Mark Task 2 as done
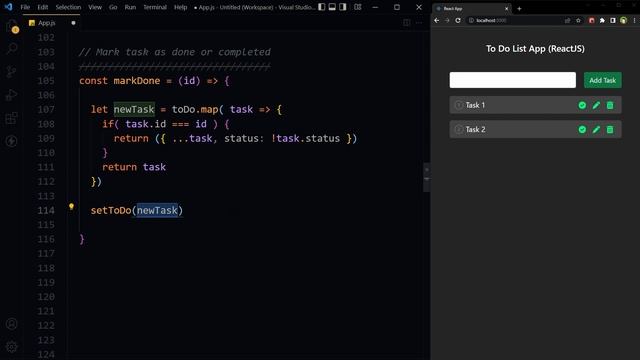The width and height of the screenshot is (640, 360). [582, 129]
